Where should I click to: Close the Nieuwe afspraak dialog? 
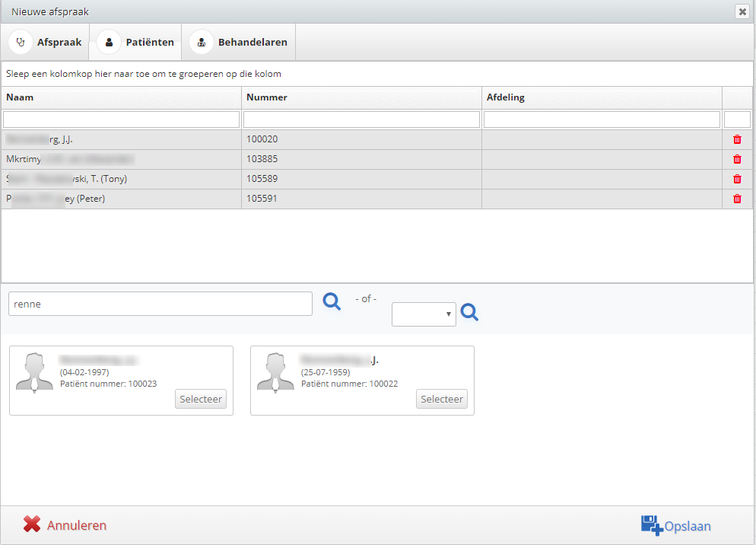[x=742, y=11]
